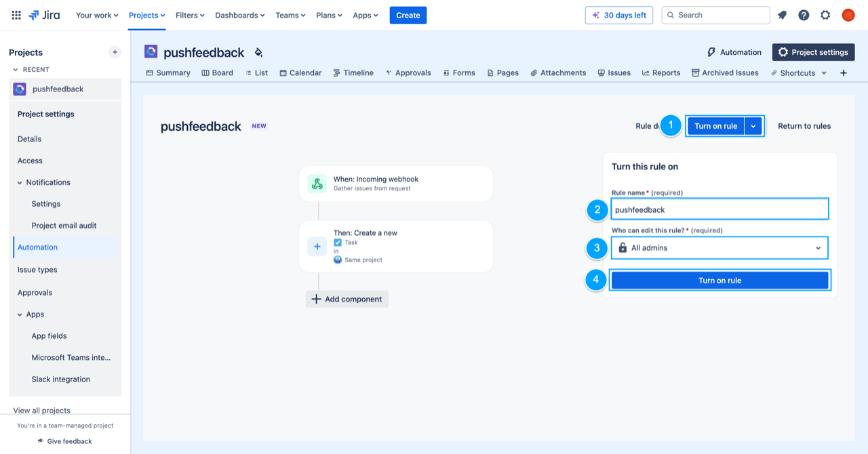868x454 pixels.
Task: Switch to the Pages tab
Action: [502, 73]
